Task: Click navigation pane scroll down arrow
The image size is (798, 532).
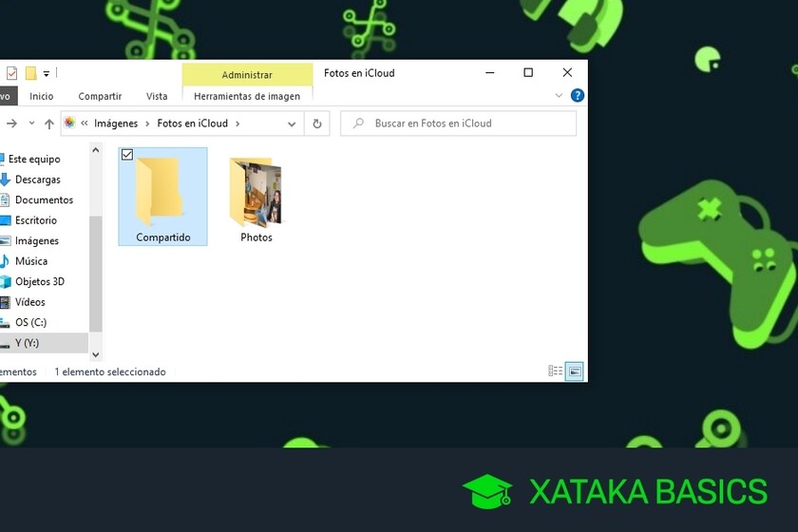Action: [95, 355]
